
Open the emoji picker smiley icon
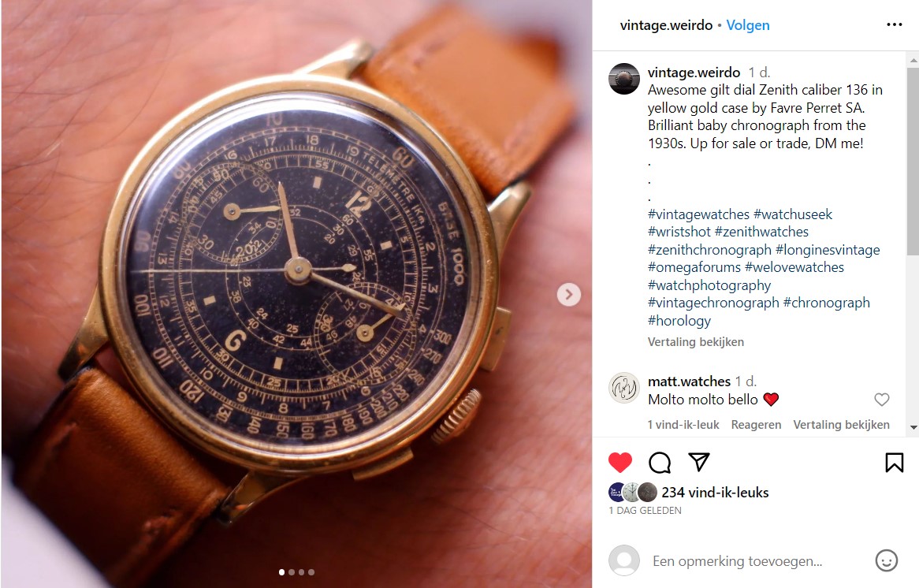tap(886, 560)
